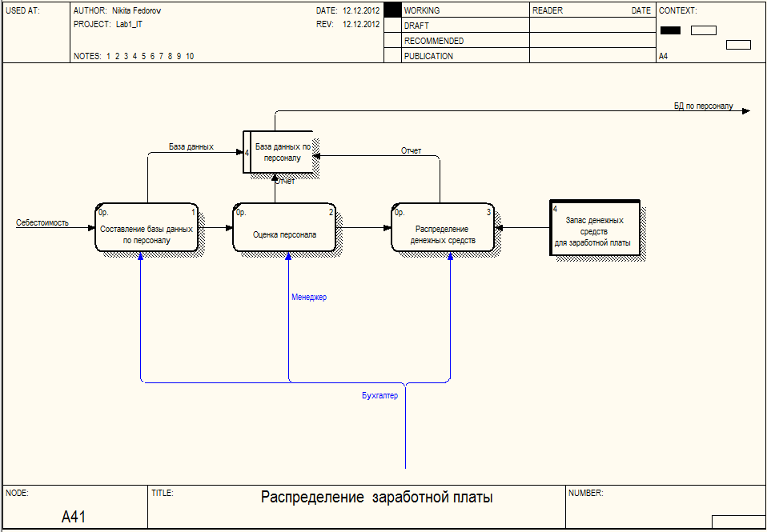Click the 'Отчет' label above the distribution box
Viewport: 767px width, 532px height.
tap(411, 150)
